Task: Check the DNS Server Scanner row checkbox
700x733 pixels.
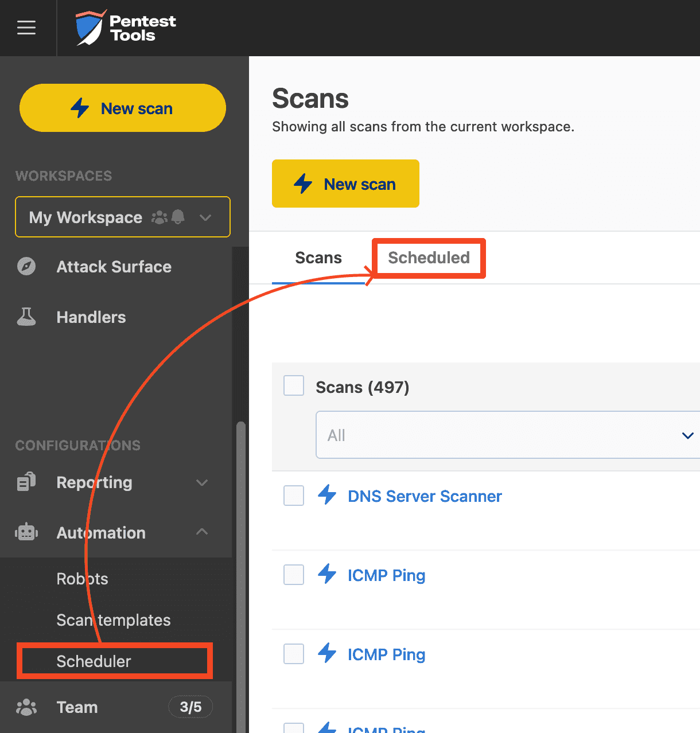Action: pos(294,496)
